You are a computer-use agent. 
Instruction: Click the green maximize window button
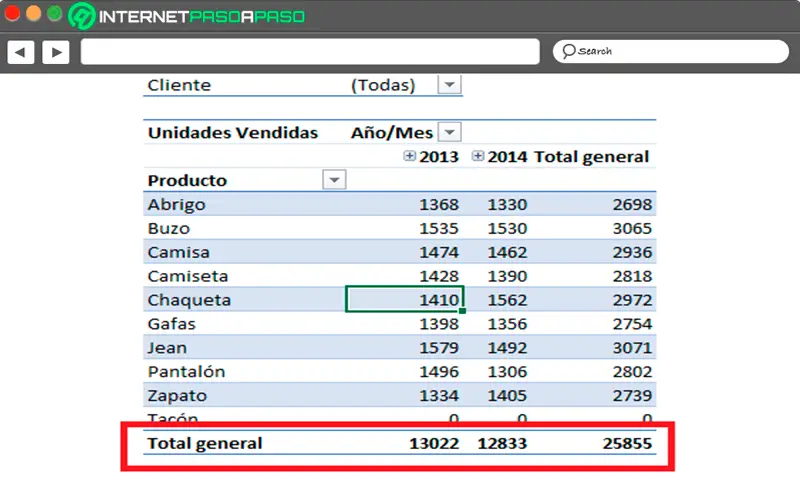(55, 13)
